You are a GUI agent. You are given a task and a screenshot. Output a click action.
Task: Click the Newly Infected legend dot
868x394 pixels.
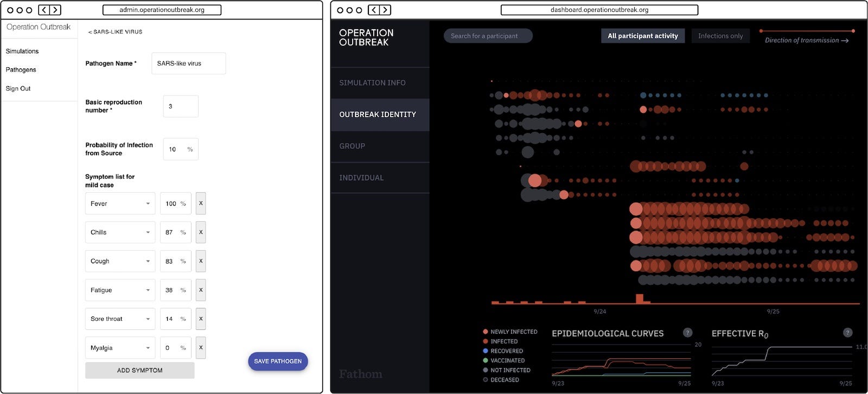coord(486,332)
